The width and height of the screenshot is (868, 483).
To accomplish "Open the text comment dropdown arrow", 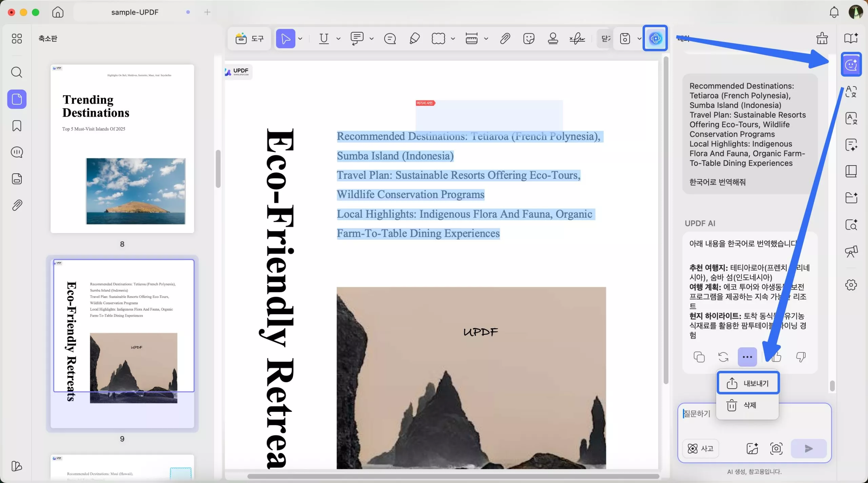I will (372, 39).
